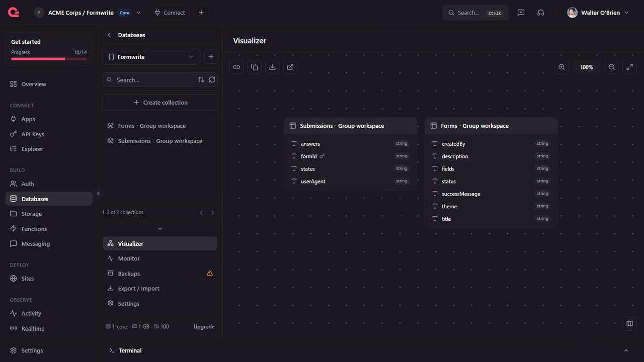644x362 pixels.
Task: Open API Keys in the sidebar
Action: [49, 134]
